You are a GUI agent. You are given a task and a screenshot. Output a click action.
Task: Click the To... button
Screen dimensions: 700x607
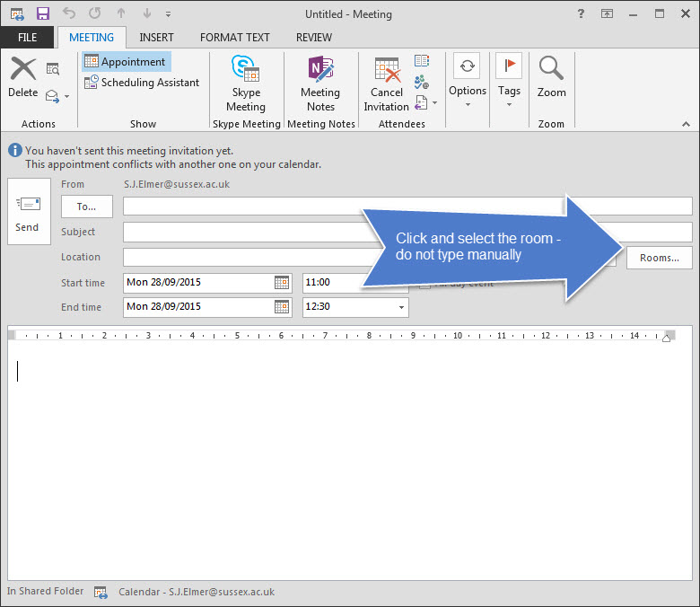coord(87,207)
